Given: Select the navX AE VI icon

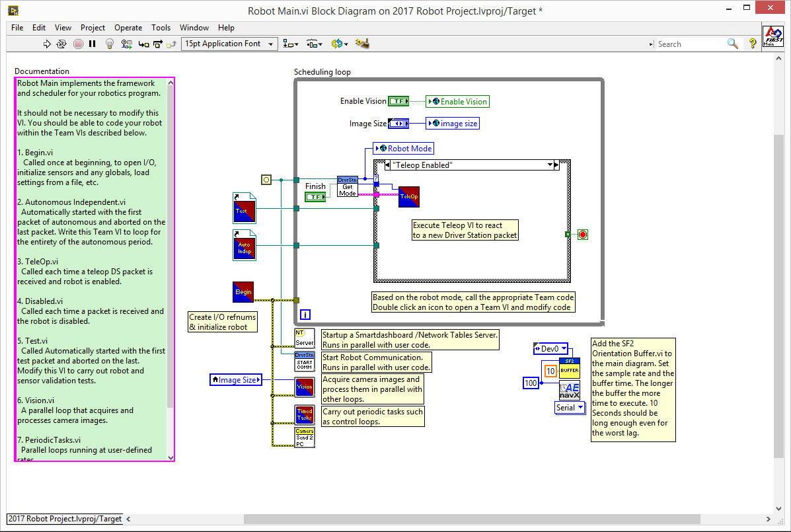Looking at the screenshot, I should [569, 390].
